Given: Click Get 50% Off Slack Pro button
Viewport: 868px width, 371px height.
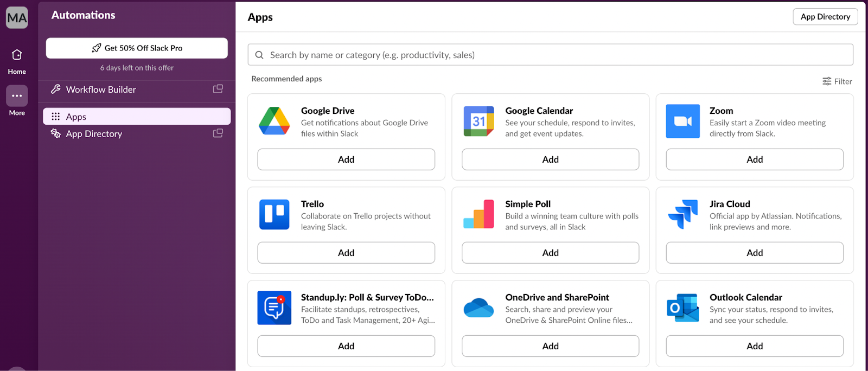Looking at the screenshot, I should [x=137, y=48].
